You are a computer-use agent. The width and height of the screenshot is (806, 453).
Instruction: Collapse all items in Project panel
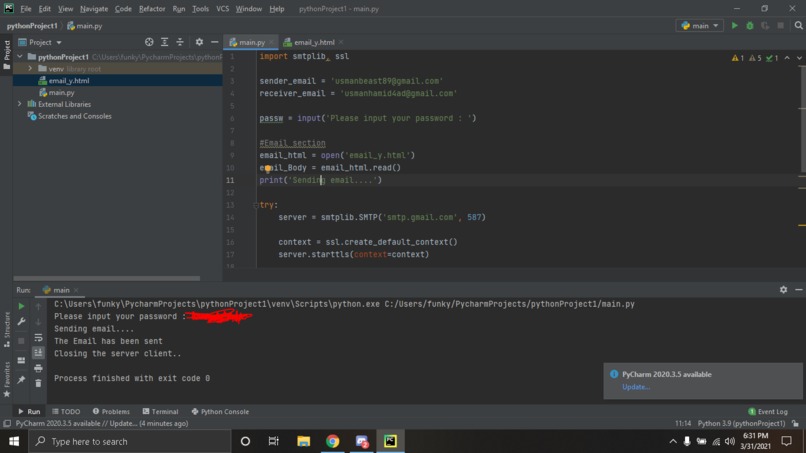180,42
